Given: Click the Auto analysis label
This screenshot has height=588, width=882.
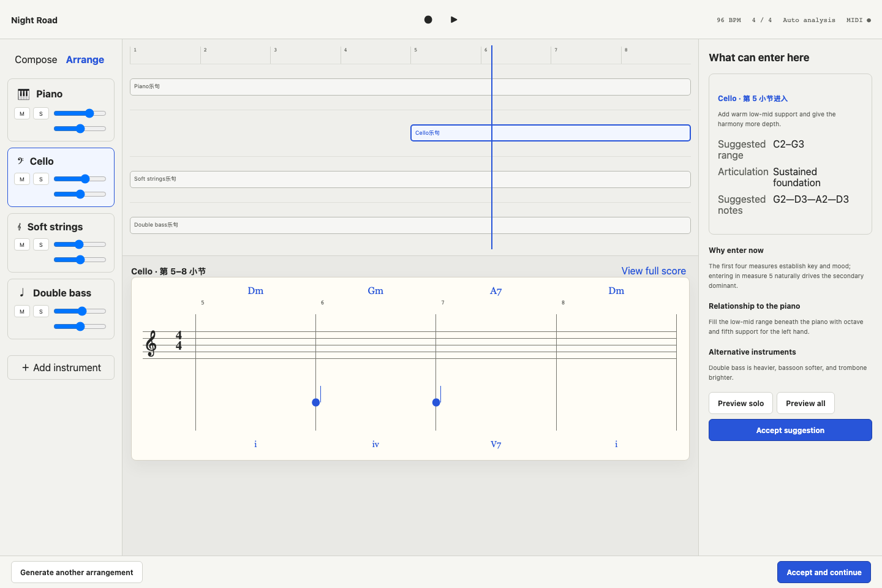Looking at the screenshot, I should pyautogui.click(x=809, y=20).
